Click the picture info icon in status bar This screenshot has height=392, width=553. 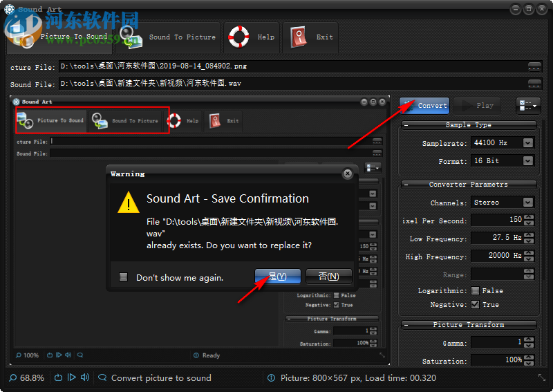[x=271, y=378]
